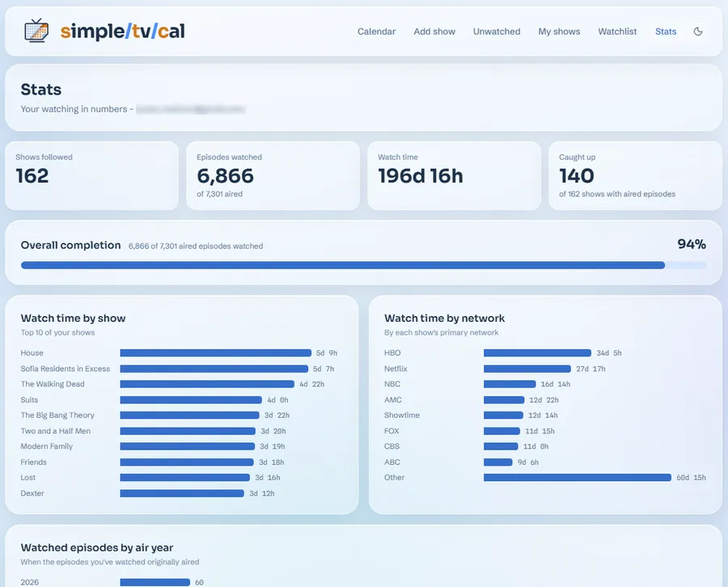Go to Add show

tap(434, 32)
